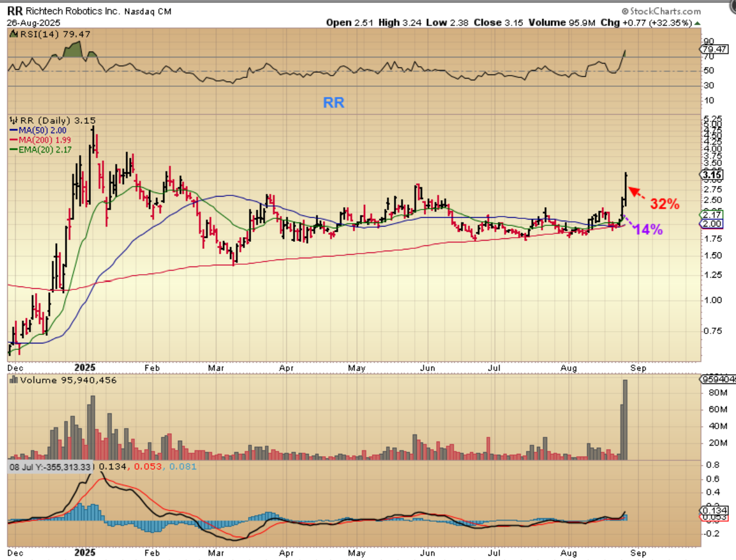Click the Close 3.15 value
Screen dimensions: 736x560
click(498, 22)
